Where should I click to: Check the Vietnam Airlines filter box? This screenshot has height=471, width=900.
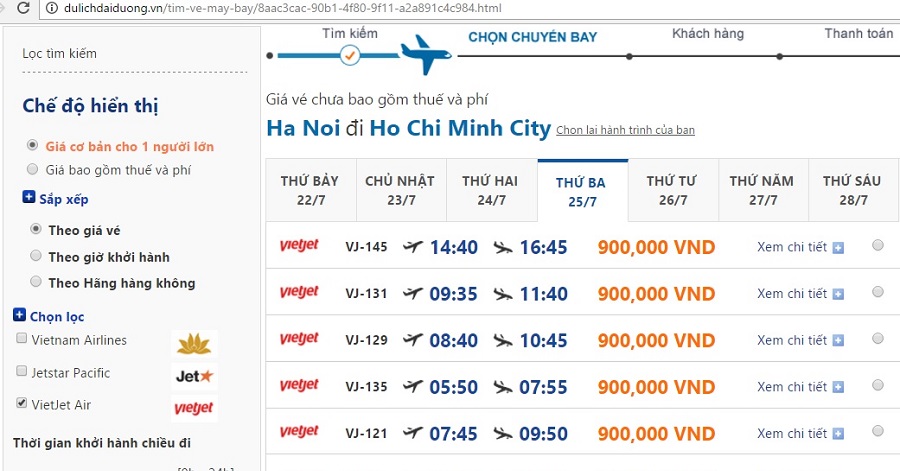(x=21, y=338)
